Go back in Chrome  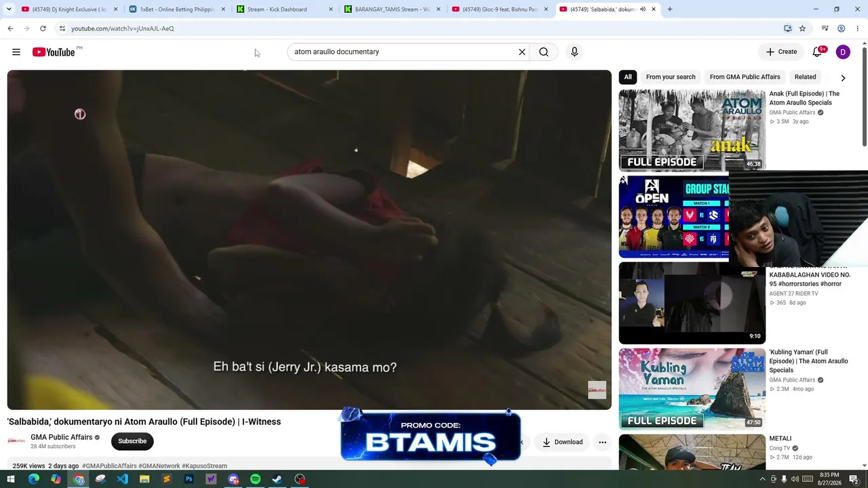10,28
